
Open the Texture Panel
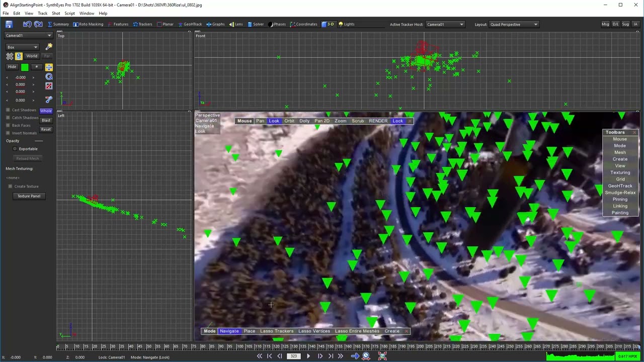coord(29,196)
